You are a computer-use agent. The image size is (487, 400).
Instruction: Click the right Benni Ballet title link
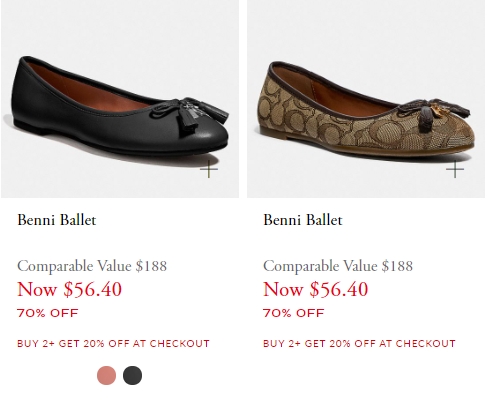(x=303, y=220)
